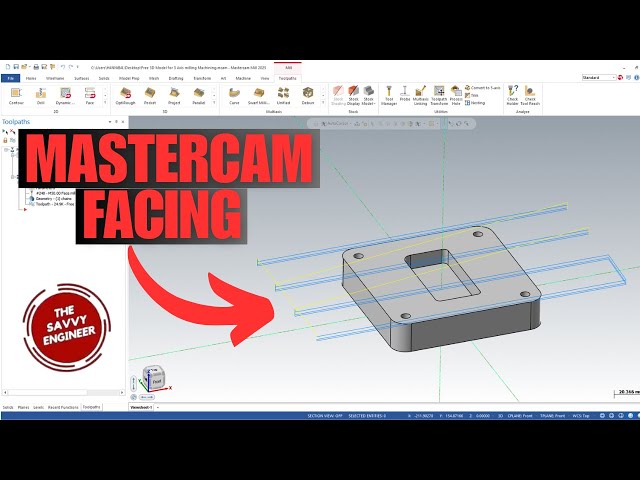Rotate view using the Front view cube
The width and height of the screenshot is (640, 480).
[156, 381]
